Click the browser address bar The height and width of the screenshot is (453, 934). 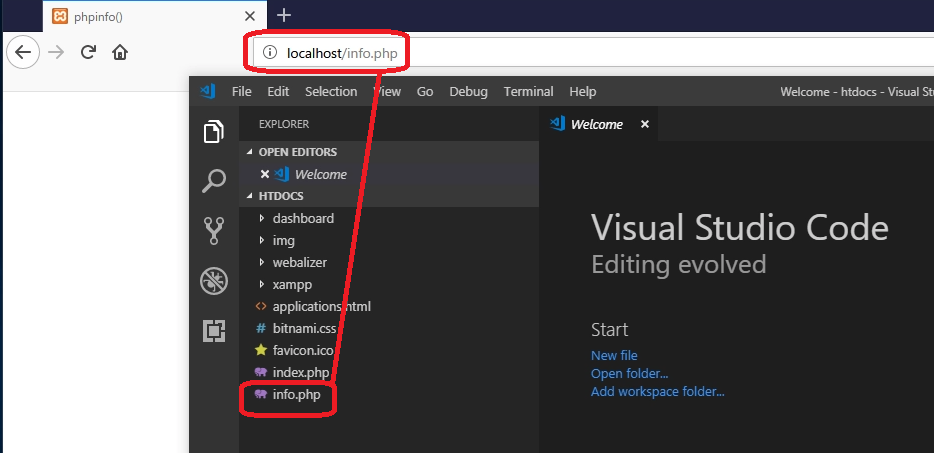pos(594,53)
